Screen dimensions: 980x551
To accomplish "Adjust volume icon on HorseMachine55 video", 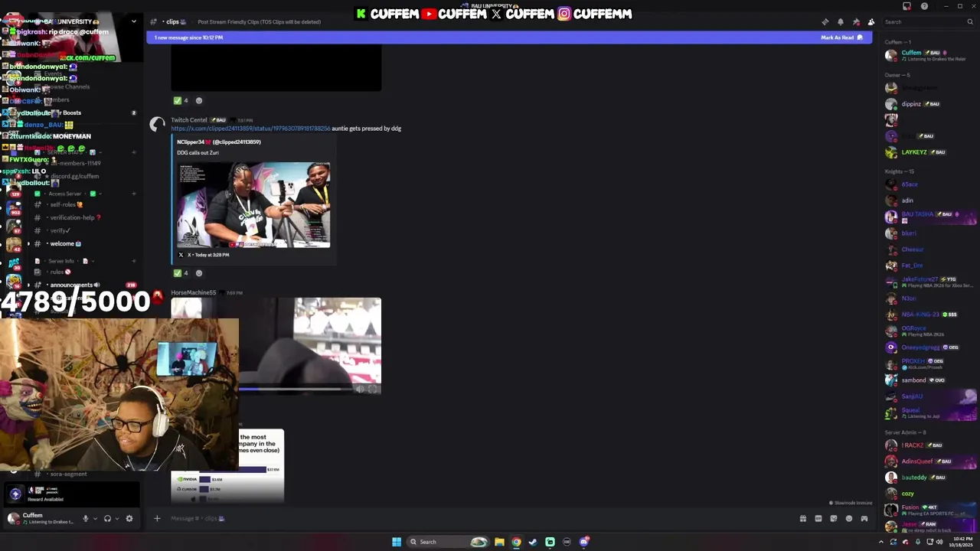I will tap(359, 389).
